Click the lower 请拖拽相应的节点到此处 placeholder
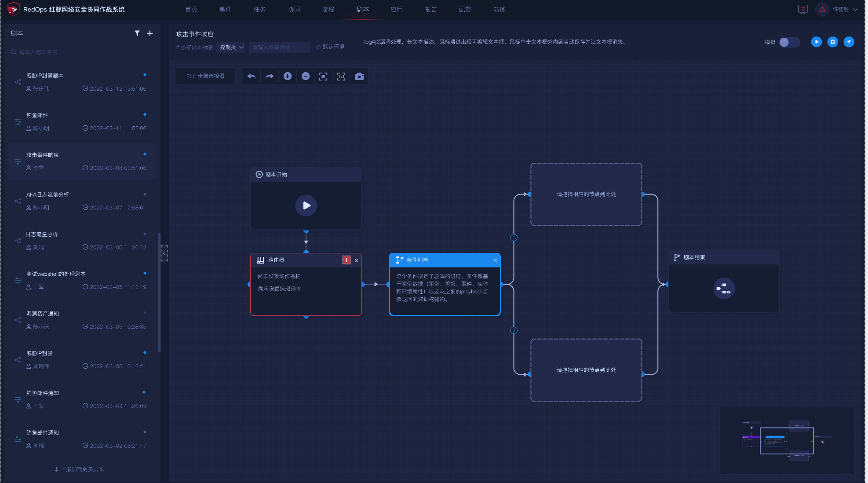This screenshot has height=483, width=868. tap(586, 370)
